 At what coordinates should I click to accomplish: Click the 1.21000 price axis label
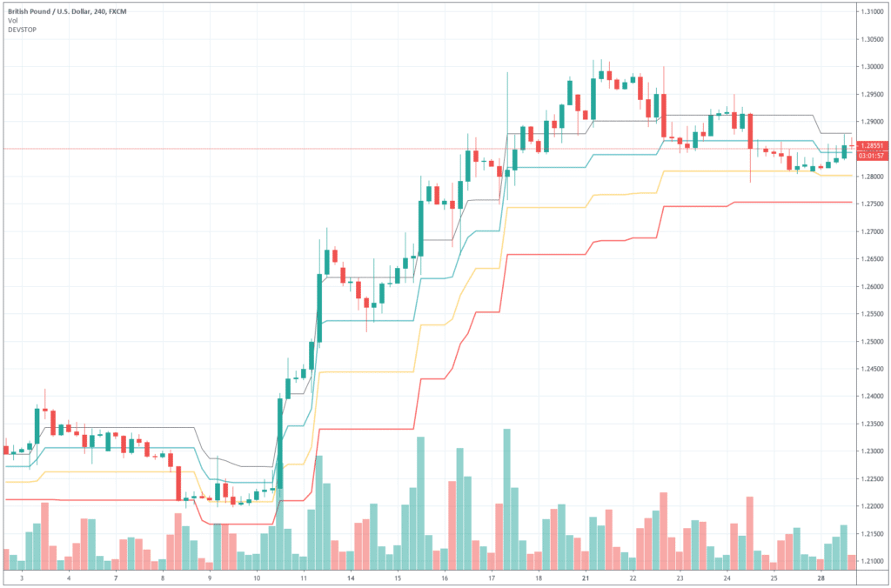[872, 561]
